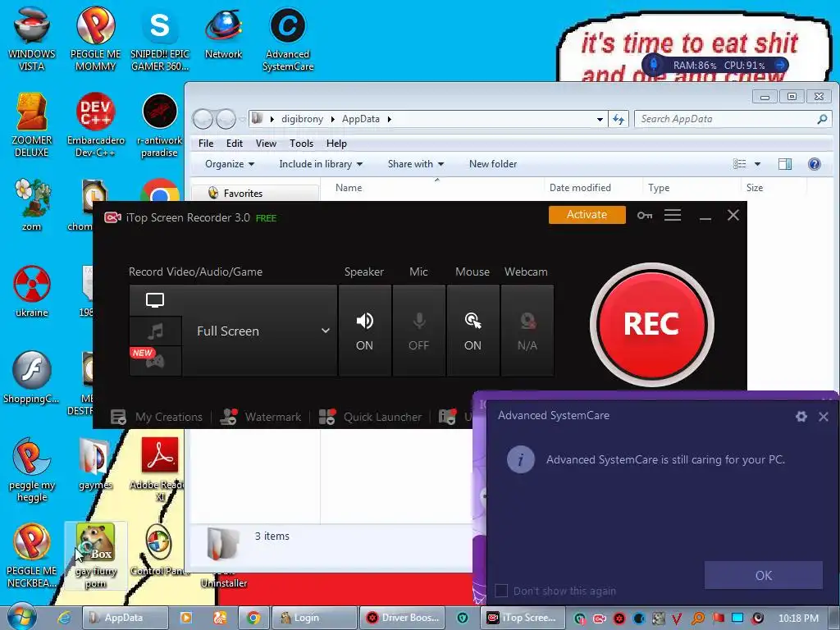Image resolution: width=840 pixels, height=630 pixels.
Task: Check Don't show this again checkbox
Action: (x=501, y=591)
